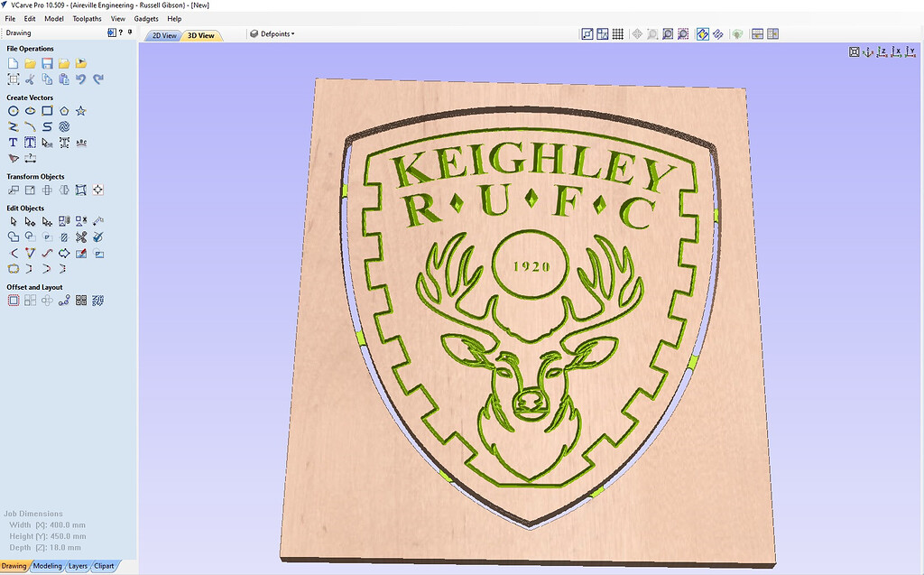Toggle between 2D and 3D views
The width and height of the screenshot is (924, 575).
pos(702,33)
